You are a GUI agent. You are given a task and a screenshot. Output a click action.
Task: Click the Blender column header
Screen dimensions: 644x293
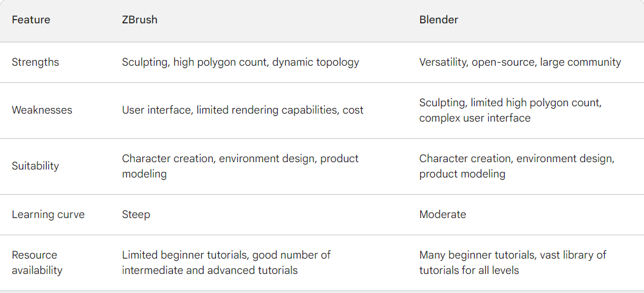[439, 20]
